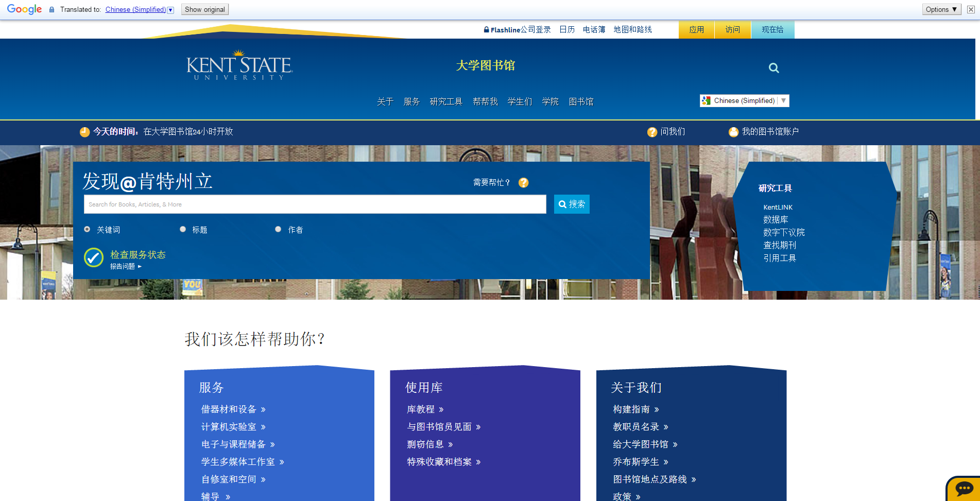
Task: Open the Chinese (Simplified) language selector
Action: (x=744, y=101)
